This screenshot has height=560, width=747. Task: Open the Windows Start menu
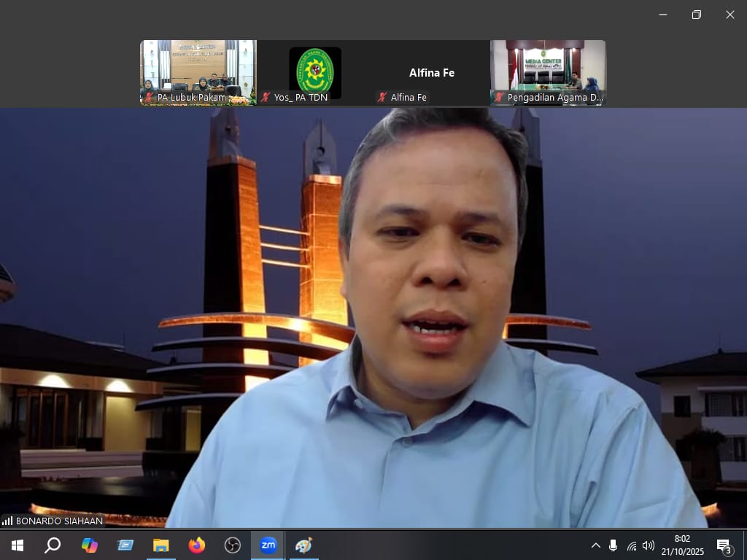tap(18, 545)
